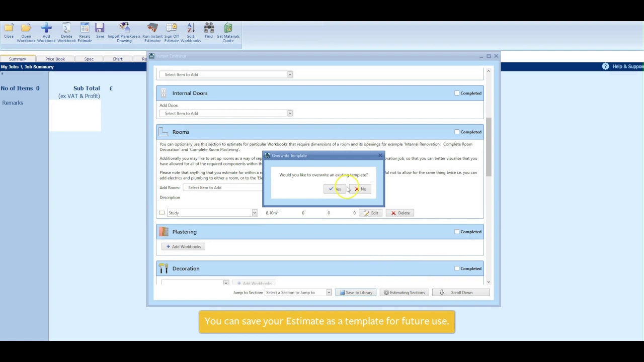Close the Overwrite Template dialog
Image resolution: width=644 pixels, height=362 pixels.
point(380,155)
